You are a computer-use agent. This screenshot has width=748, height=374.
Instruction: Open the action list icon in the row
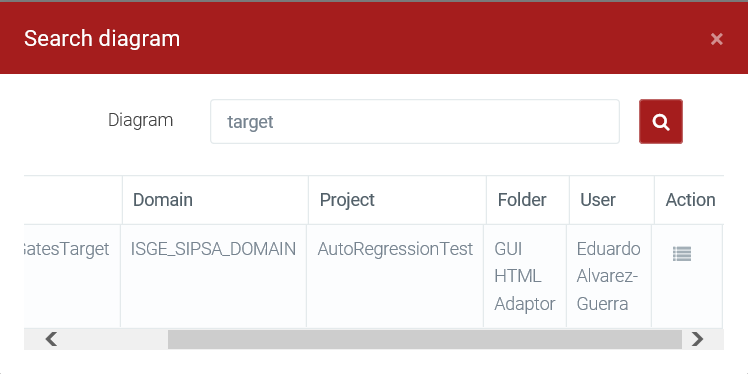pos(682,254)
